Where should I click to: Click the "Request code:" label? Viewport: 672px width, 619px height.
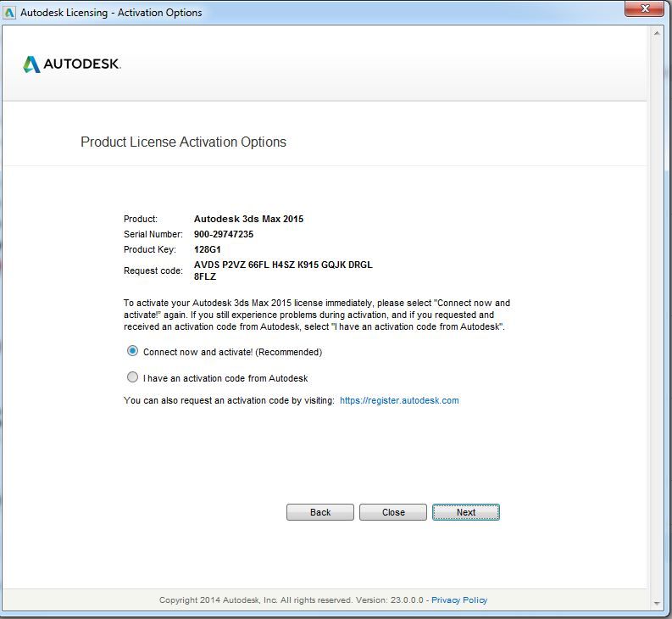(153, 270)
